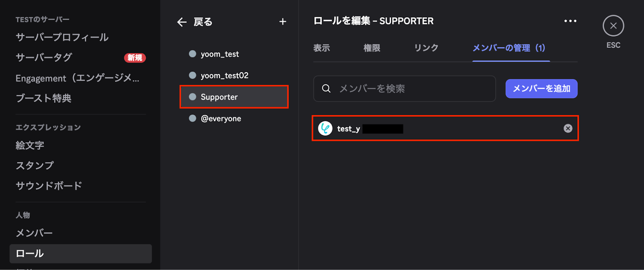
Task: Open サーバープロフィール settings
Action: click(x=62, y=37)
